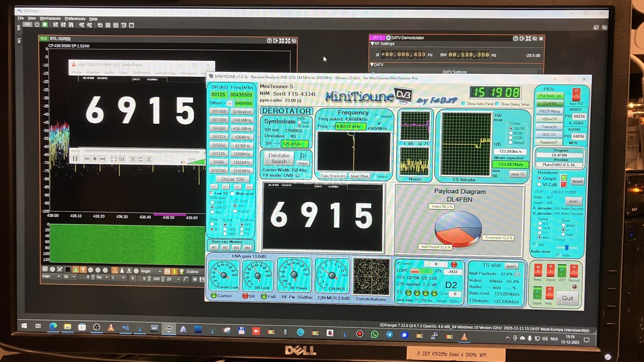The width and height of the screenshot is (644, 362).
Task: Pause playback in VLC Media Player
Action: tap(75, 159)
